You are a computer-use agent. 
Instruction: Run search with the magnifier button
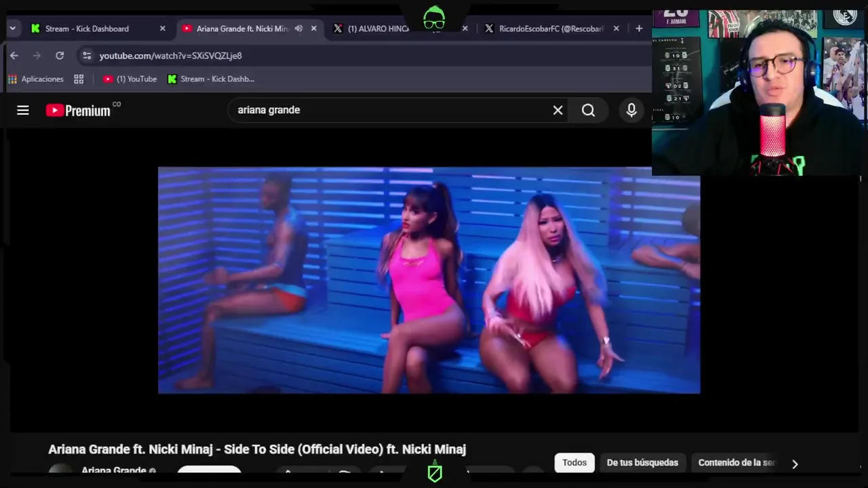click(588, 110)
